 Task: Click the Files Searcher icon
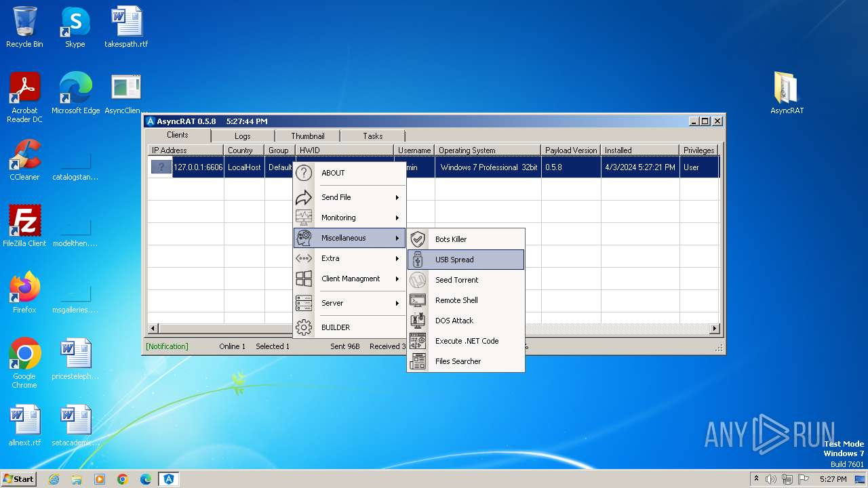pyautogui.click(x=418, y=361)
